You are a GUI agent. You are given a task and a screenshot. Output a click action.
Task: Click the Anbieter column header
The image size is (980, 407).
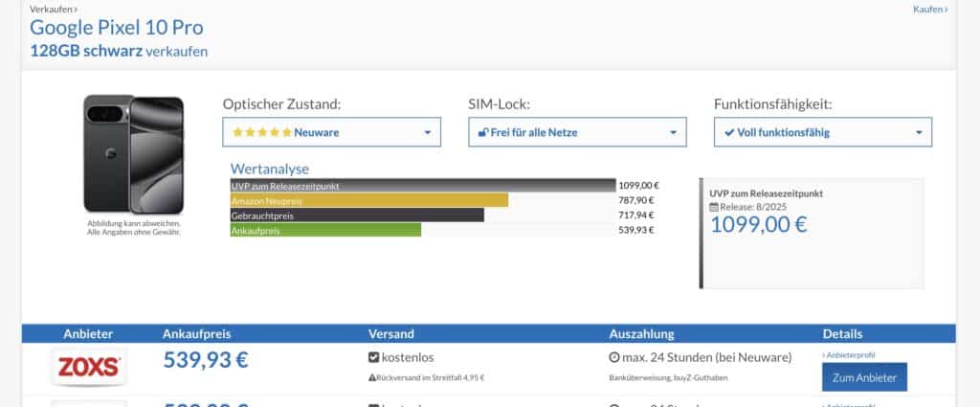88,334
